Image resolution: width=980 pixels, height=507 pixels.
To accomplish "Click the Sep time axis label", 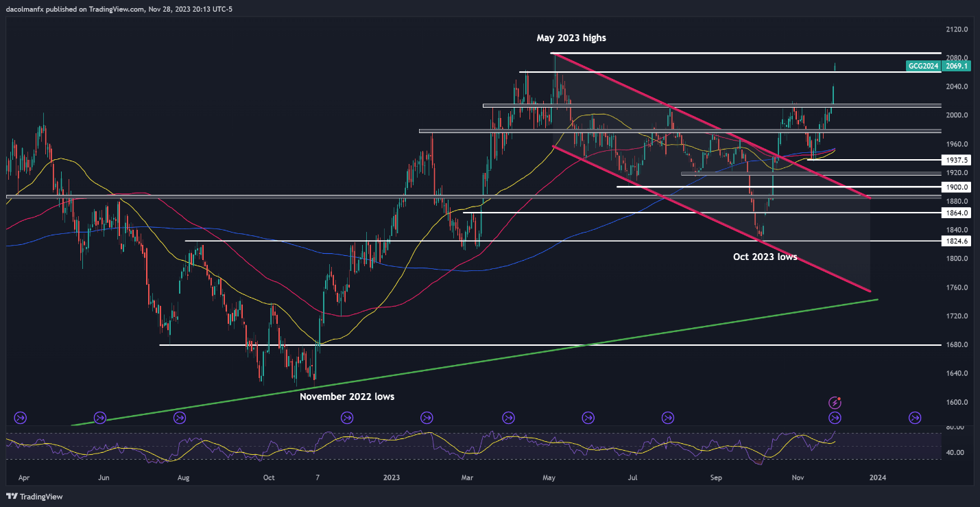I will [x=716, y=476].
